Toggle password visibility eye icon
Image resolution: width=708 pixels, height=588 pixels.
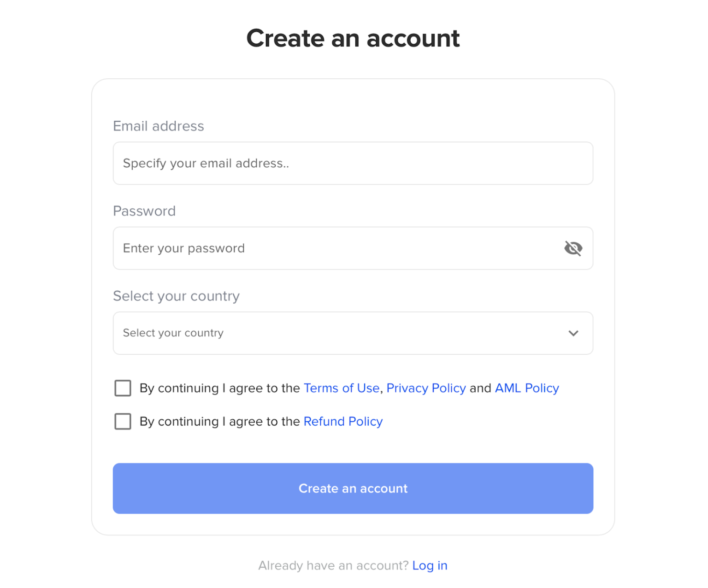pyautogui.click(x=573, y=248)
